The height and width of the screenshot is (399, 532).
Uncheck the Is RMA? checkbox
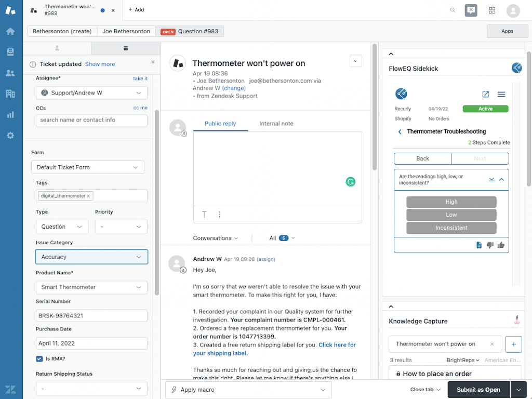(39, 358)
